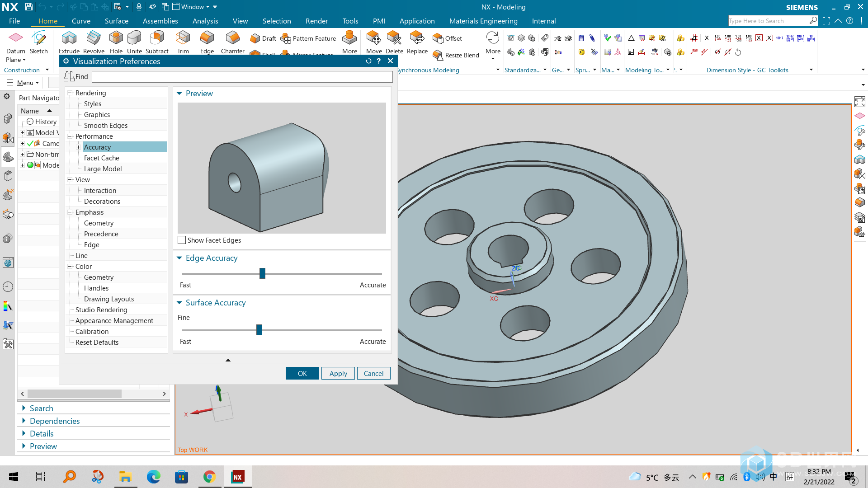Click the Replace Face tool
The image size is (868, 488).
tap(417, 42)
